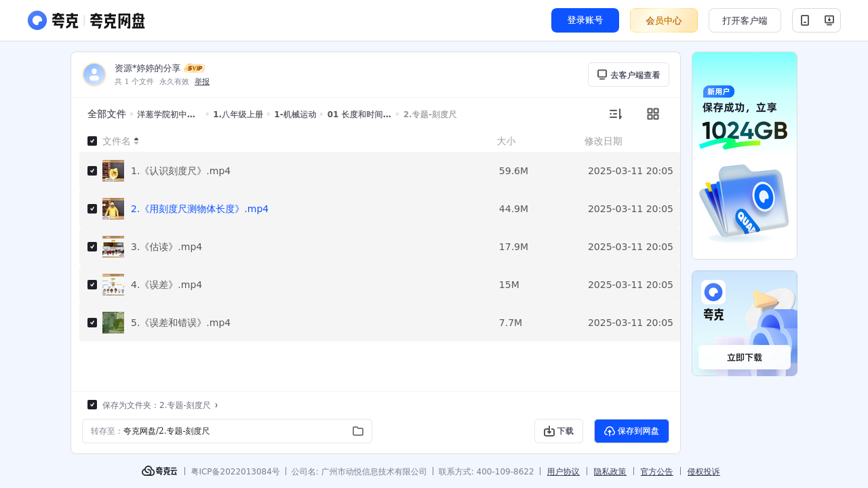Switch to grid view icon

pos(653,114)
